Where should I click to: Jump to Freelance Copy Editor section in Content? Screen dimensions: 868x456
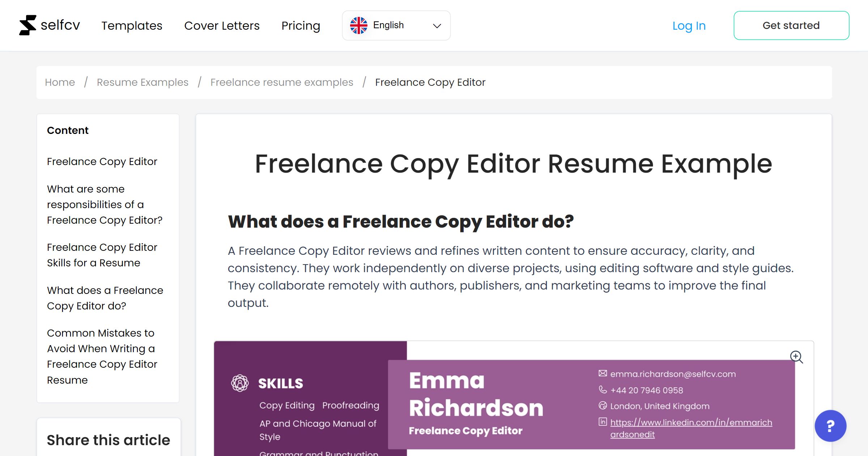click(x=102, y=161)
